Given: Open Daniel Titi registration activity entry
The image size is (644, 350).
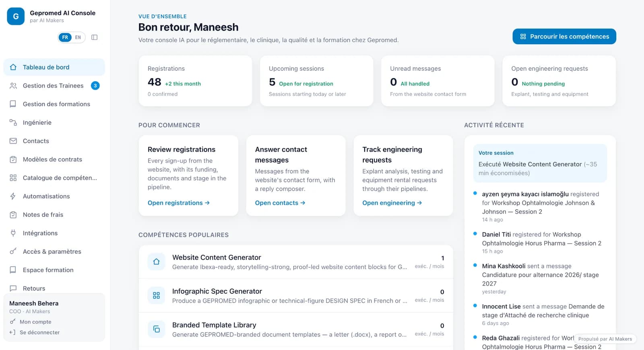Looking at the screenshot, I should pos(540,242).
